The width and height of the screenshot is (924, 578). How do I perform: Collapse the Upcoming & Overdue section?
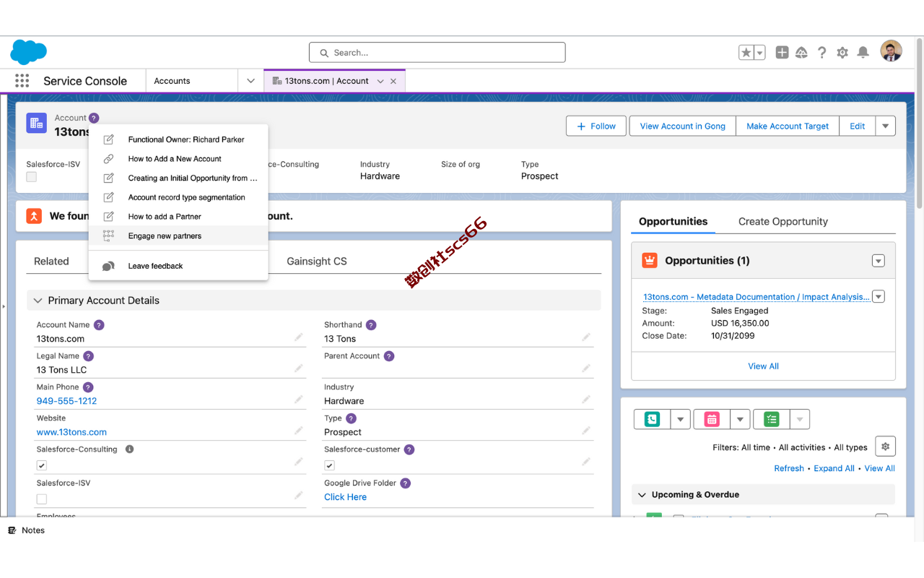[642, 495]
